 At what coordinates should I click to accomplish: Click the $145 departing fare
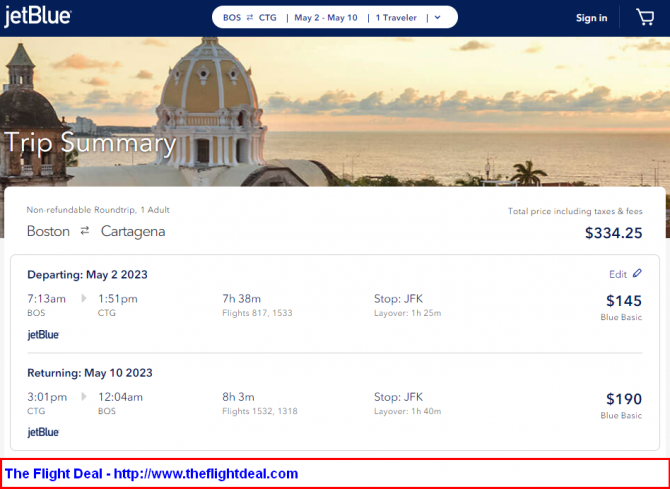[x=624, y=301]
